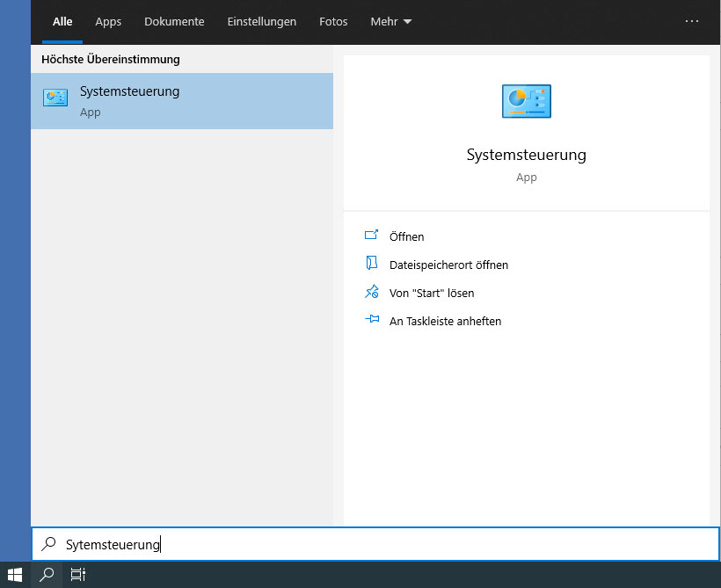721x588 pixels.
Task: Click the Höchste Übereinstimmung heading
Action: click(x=111, y=59)
